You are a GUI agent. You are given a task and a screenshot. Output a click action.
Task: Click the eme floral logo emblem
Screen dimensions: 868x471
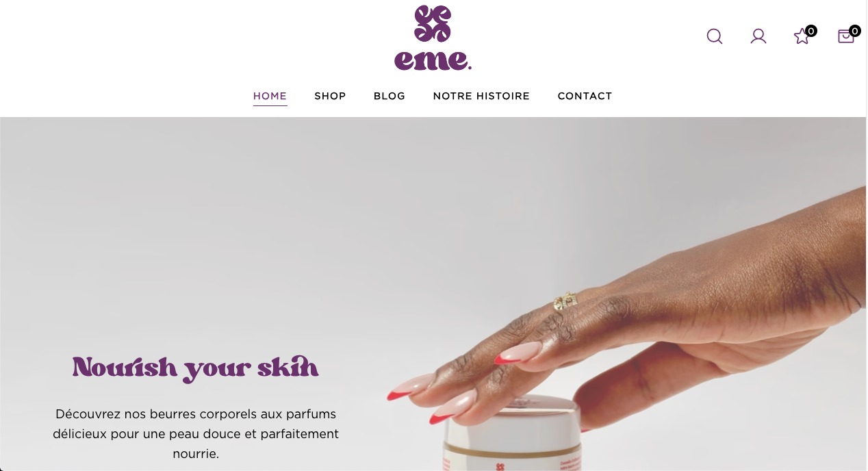[433, 23]
